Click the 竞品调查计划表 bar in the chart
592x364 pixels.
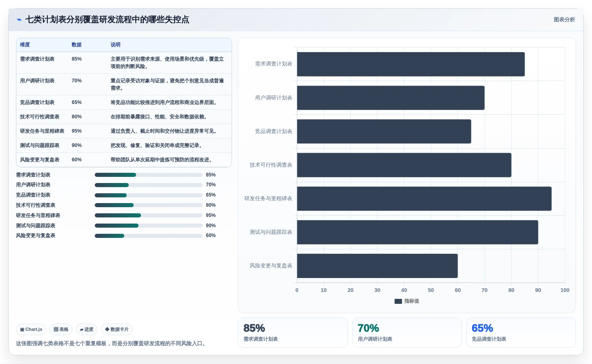(384, 131)
